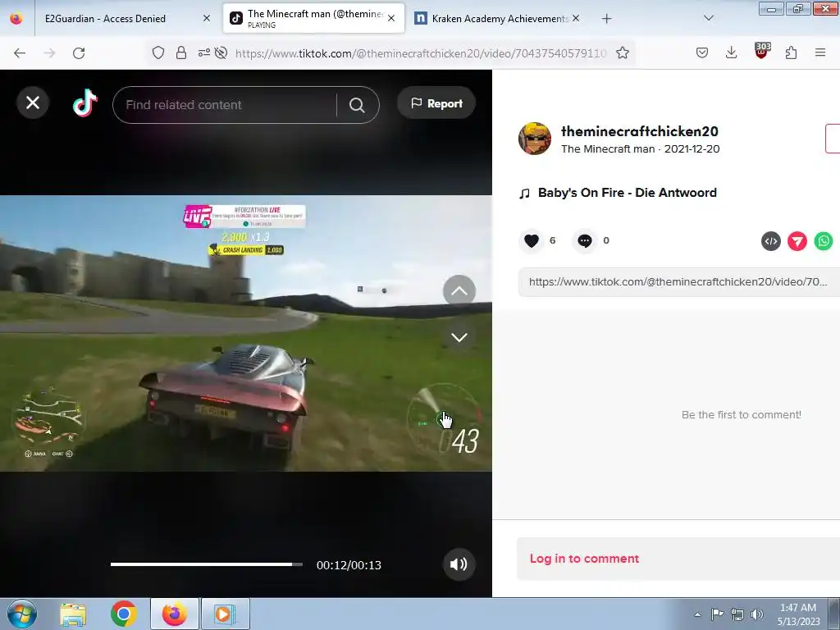Launch Google Chrome from taskbar
The width and height of the screenshot is (840, 630).
coord(124,614)
